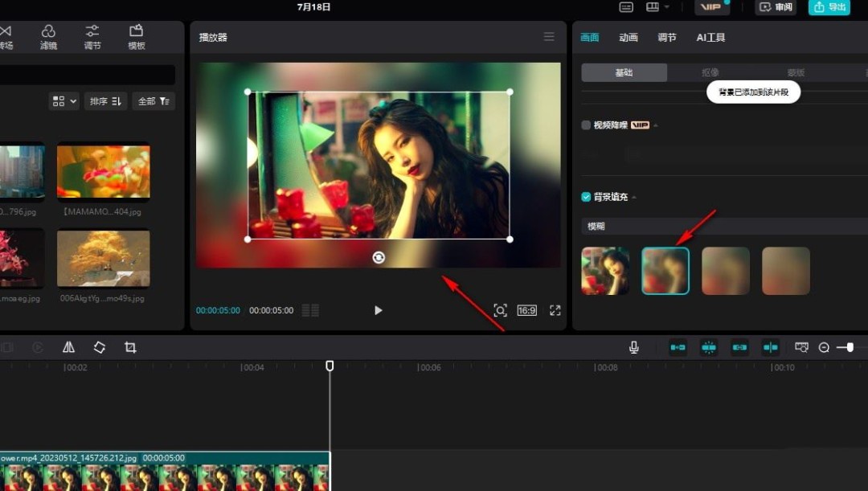Click the 排序 sort button

coord(105,101)
